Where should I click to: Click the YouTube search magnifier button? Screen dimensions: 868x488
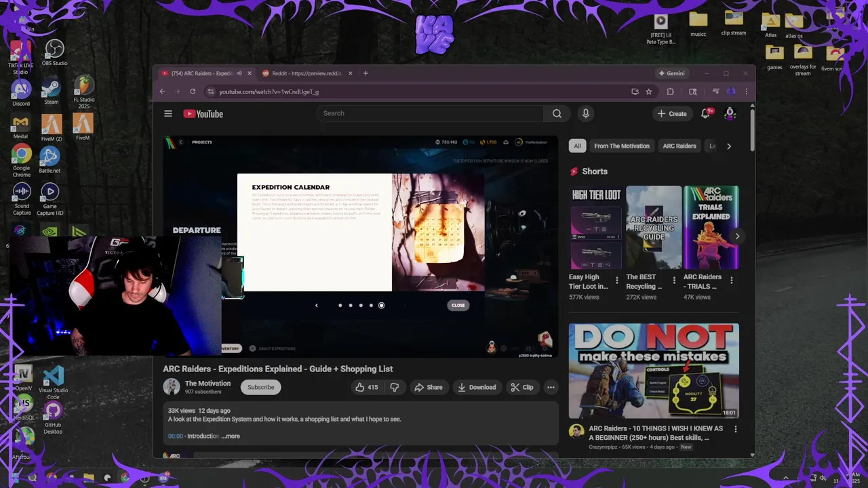557,113
